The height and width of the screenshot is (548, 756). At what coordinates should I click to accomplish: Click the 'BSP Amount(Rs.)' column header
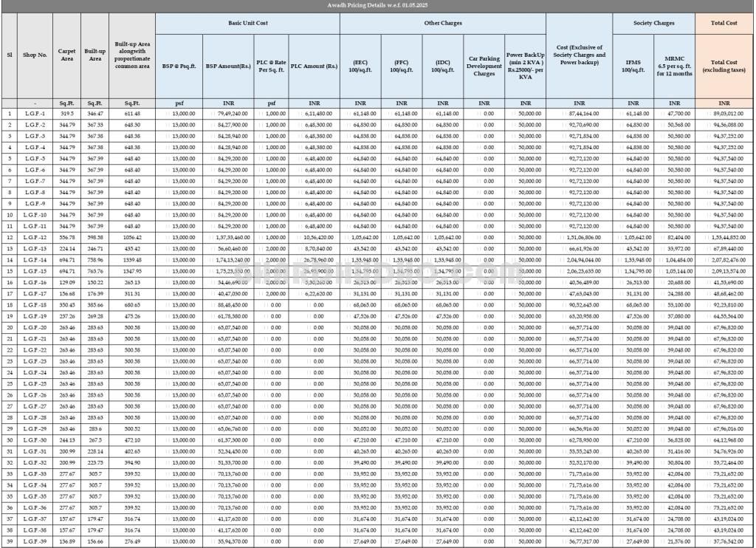(x=228, y=66)
